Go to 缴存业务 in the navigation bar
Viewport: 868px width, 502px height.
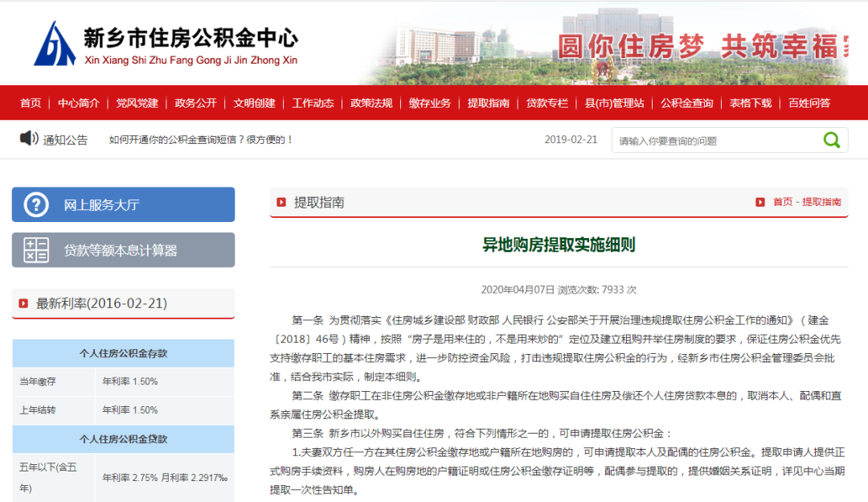tap(429, 103)
